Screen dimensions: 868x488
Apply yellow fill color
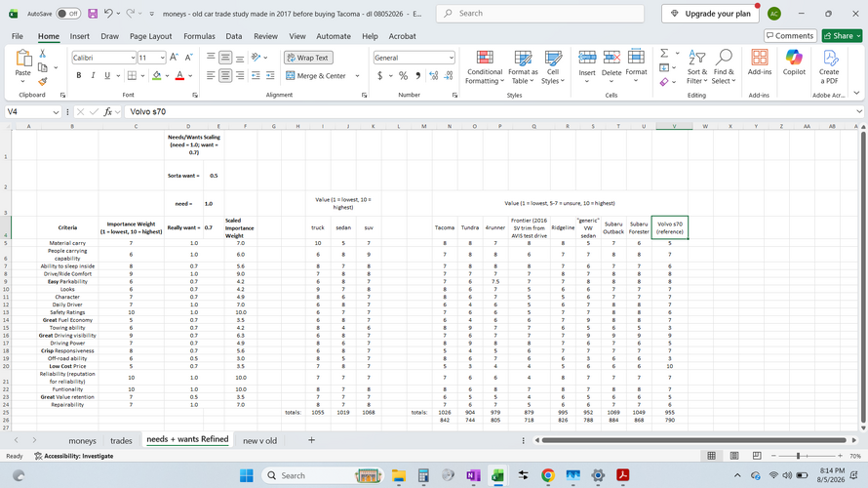[157, 75]
